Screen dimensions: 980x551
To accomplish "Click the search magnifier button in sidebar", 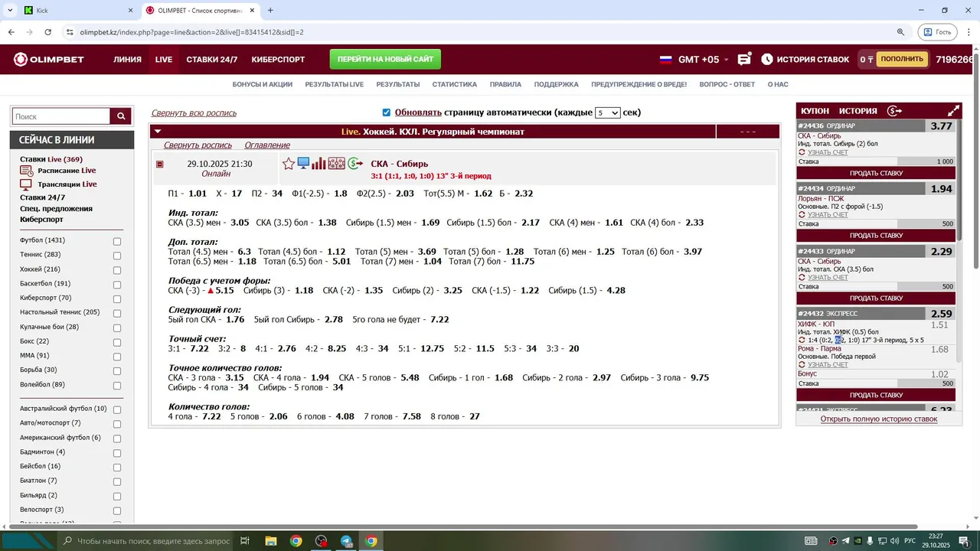I will [121, 116].
